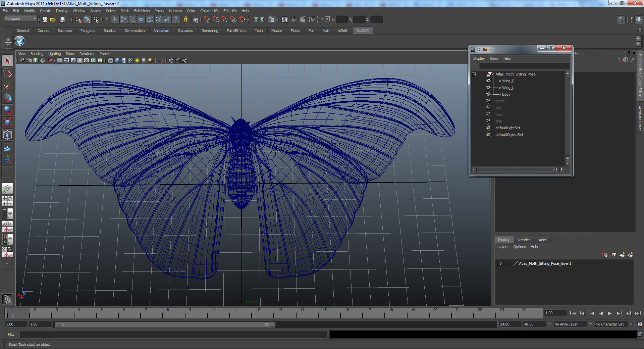Select defaultLightSet in Outliner
Screen dimensions: 644x349
click(x=507, y=128)
